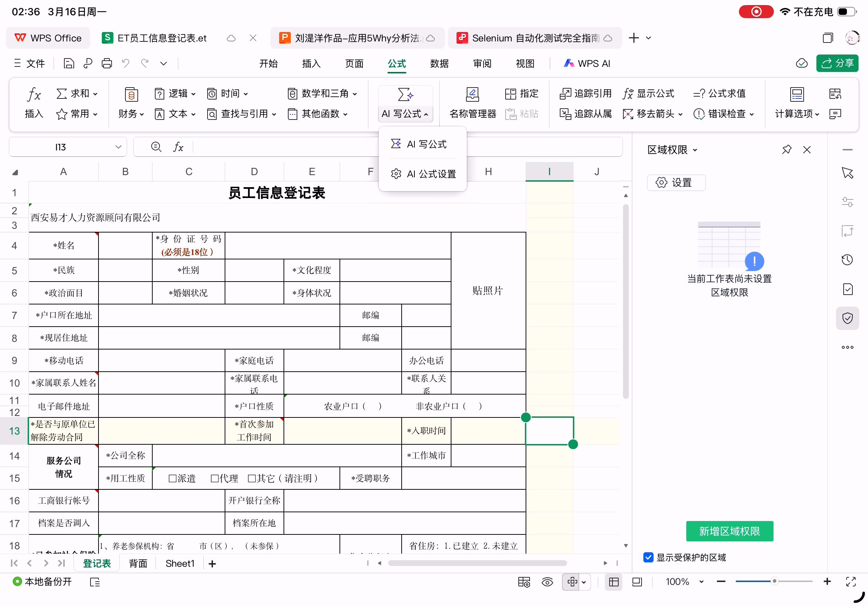This screenshot has width=868, height=606.
Task: Click the Show Formulas icon
Action: coord(628,94)
